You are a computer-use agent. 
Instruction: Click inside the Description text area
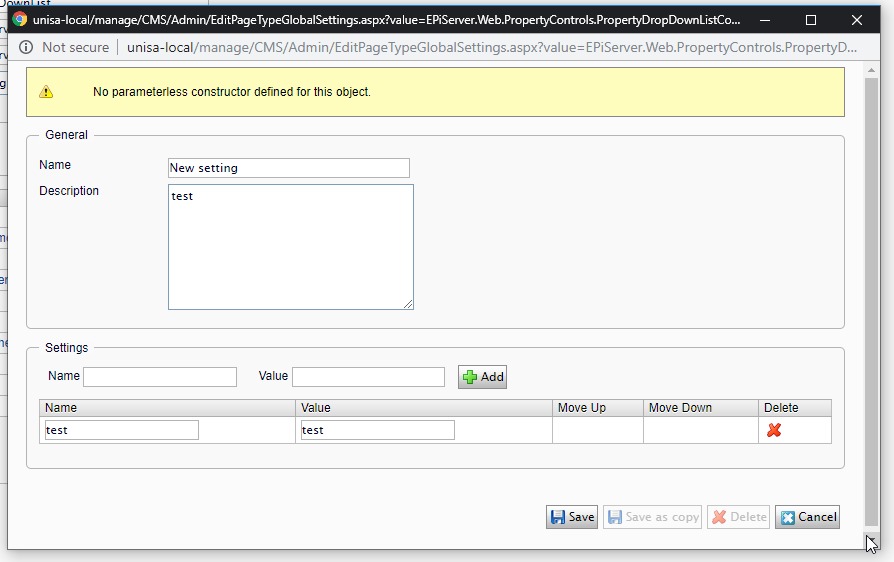pos(291,247)
